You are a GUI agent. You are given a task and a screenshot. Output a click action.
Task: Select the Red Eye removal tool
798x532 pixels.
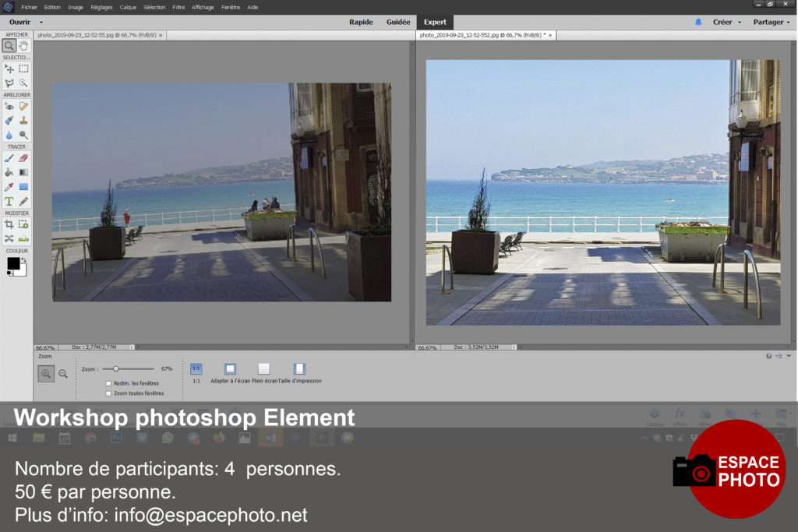click(9, 106)
